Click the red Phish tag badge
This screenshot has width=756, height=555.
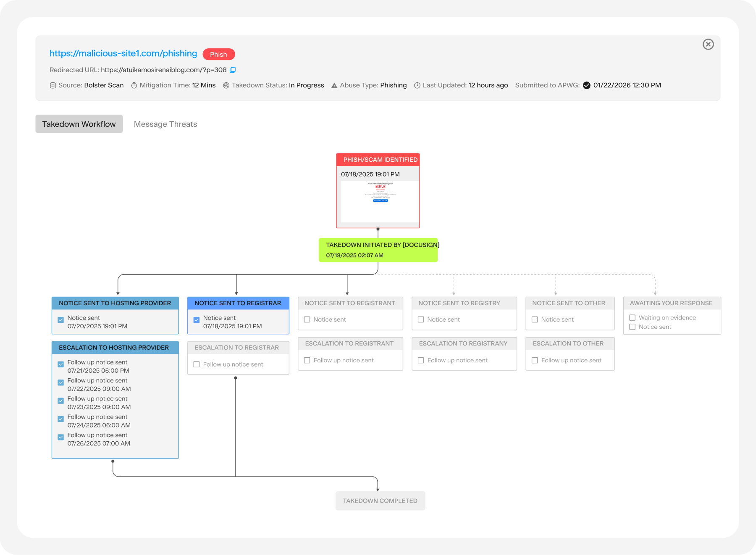click(x=218, y=55)
